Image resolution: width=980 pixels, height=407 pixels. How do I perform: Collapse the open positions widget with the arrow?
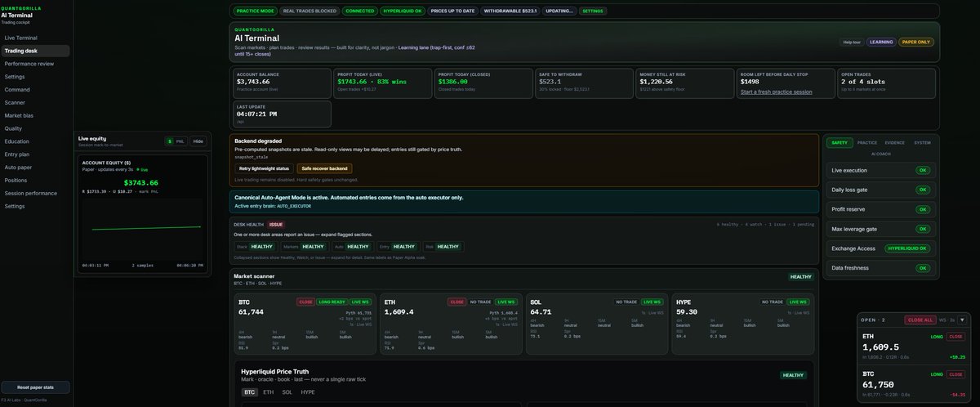click(962, 320)
